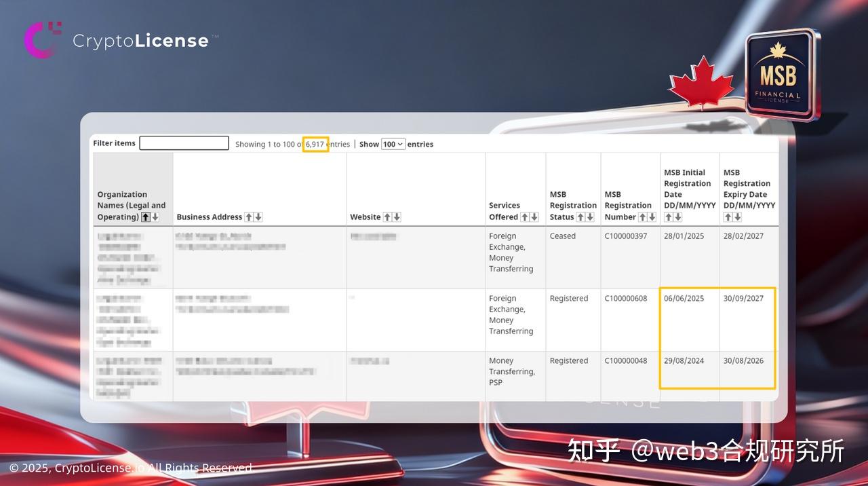Sort MSB Registration Status column descending
This screenshot has width=868, height=486.
(x=589, y=217)
